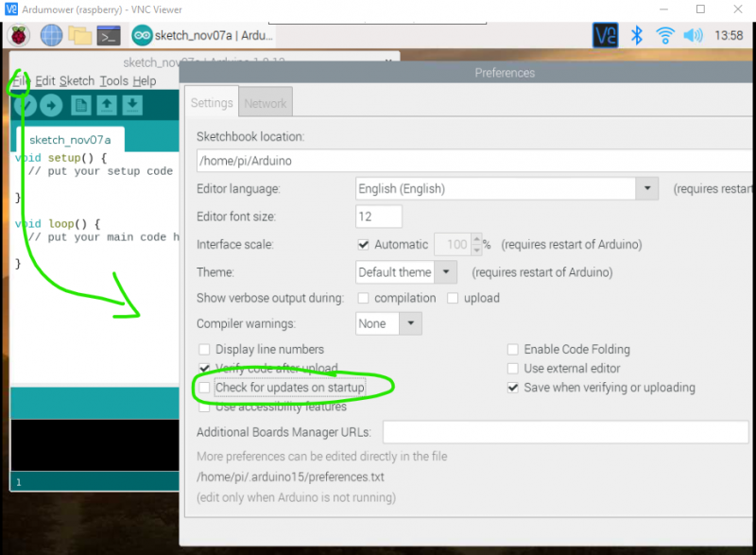Open the Theme dropdown
Screen dimensions: 756x555
pos(446,272)
